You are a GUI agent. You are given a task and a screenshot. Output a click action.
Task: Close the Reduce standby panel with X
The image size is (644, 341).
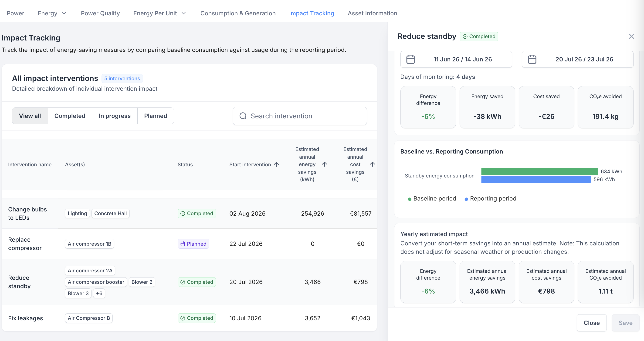(631, 37)
